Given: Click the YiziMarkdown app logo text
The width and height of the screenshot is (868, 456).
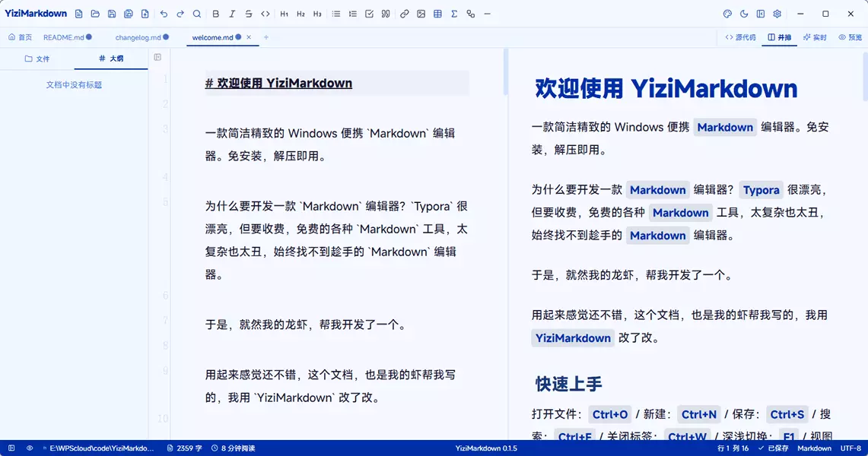Looking at the screenshot, I should (36, 14).
